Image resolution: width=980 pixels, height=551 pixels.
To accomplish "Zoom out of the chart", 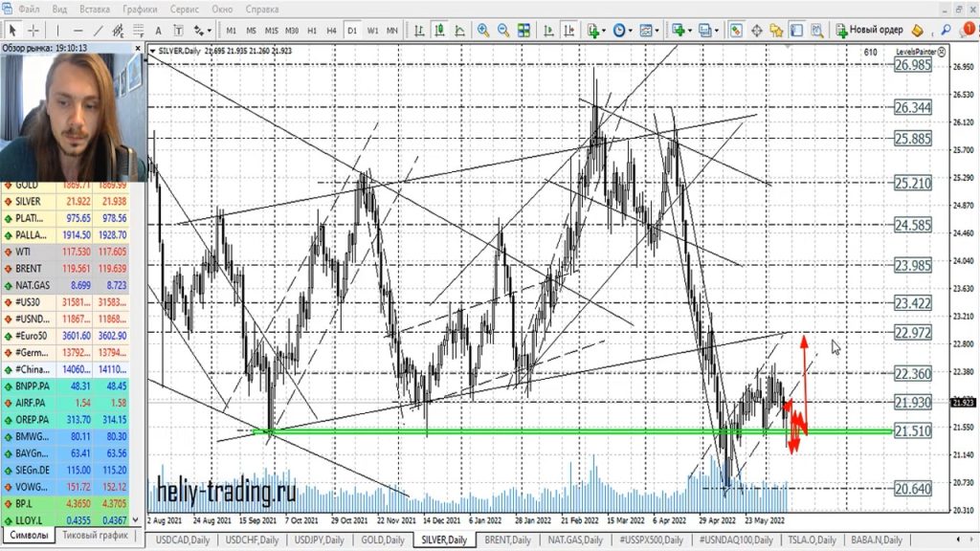I will (503, 30).
